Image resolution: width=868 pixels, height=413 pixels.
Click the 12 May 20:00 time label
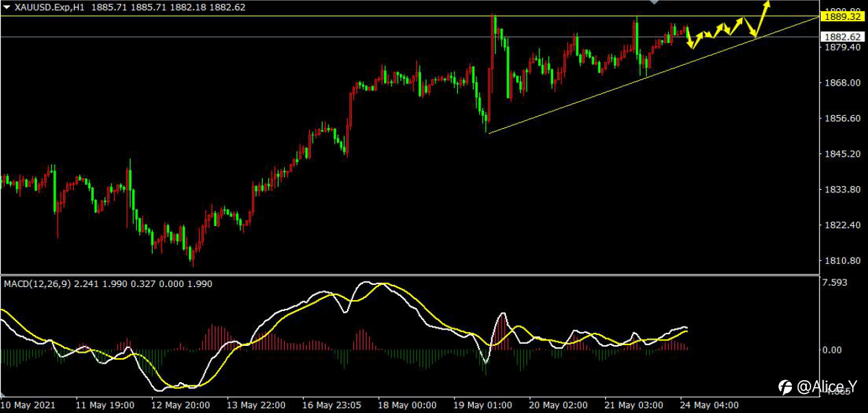[179, 405]
